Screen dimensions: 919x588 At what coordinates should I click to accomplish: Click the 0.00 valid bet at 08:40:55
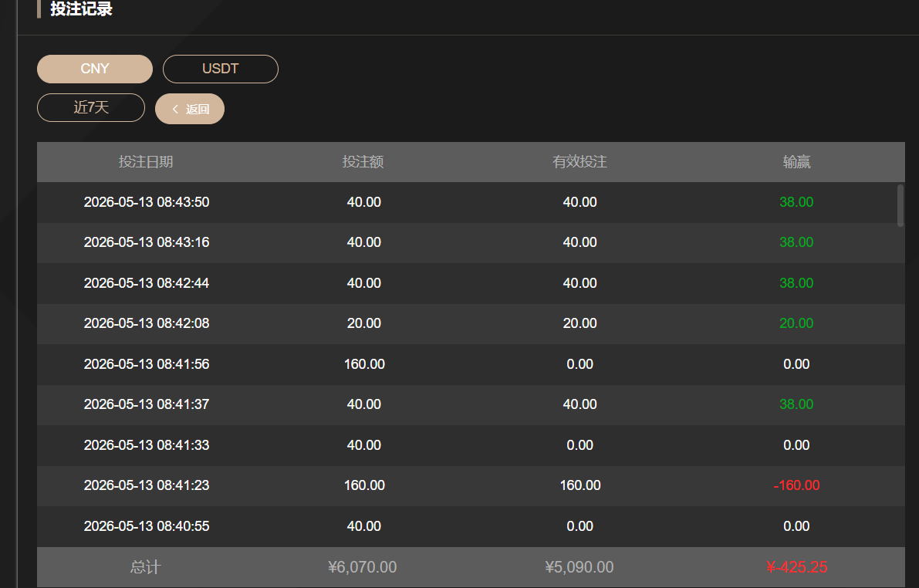click(x=579, y=525)
